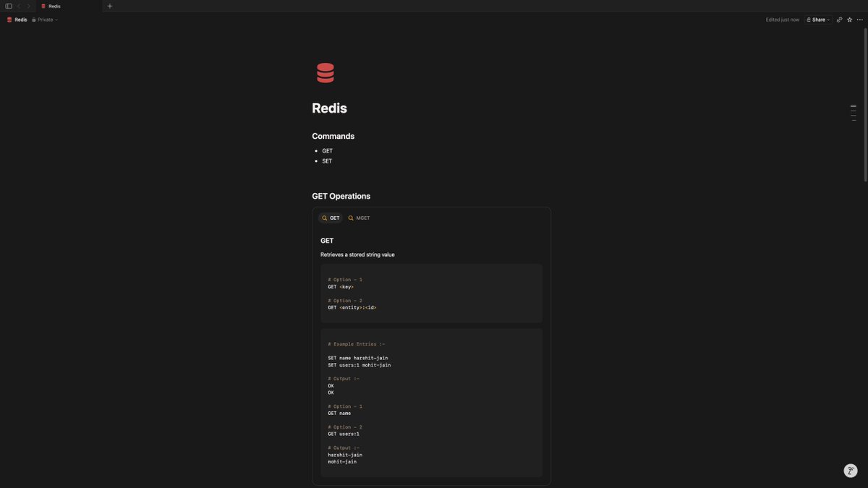The width and height of the screenshot is (868, 488).
Task: Click the 'GET name' code line
Action: 339,414
